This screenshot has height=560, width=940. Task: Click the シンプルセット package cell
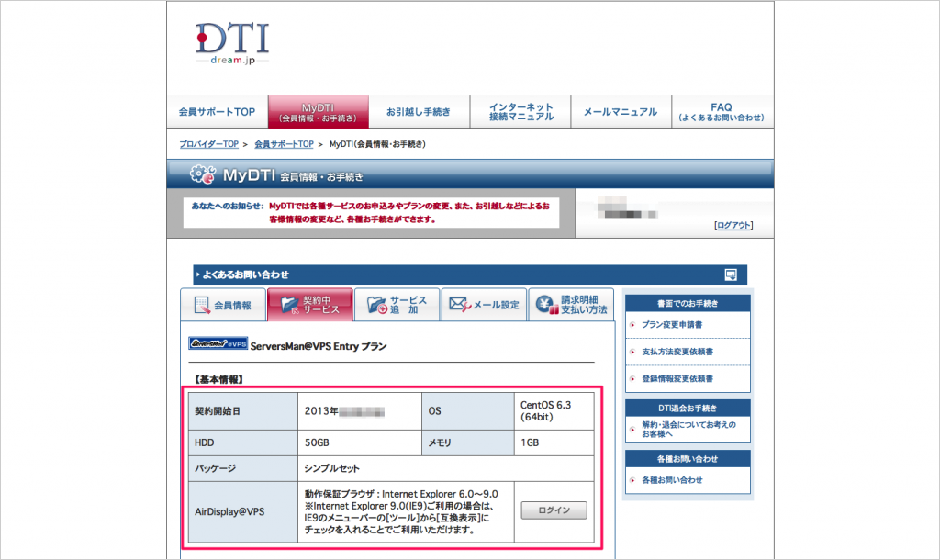[445, 468]
